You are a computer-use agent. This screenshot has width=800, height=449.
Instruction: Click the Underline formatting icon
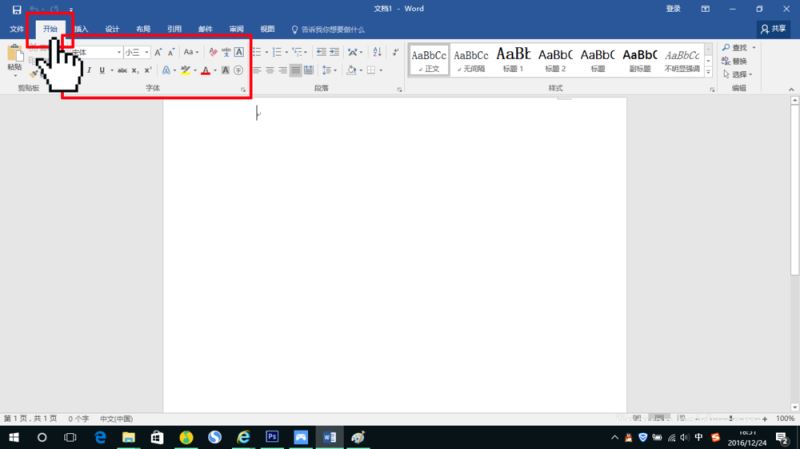click(102, 70)
